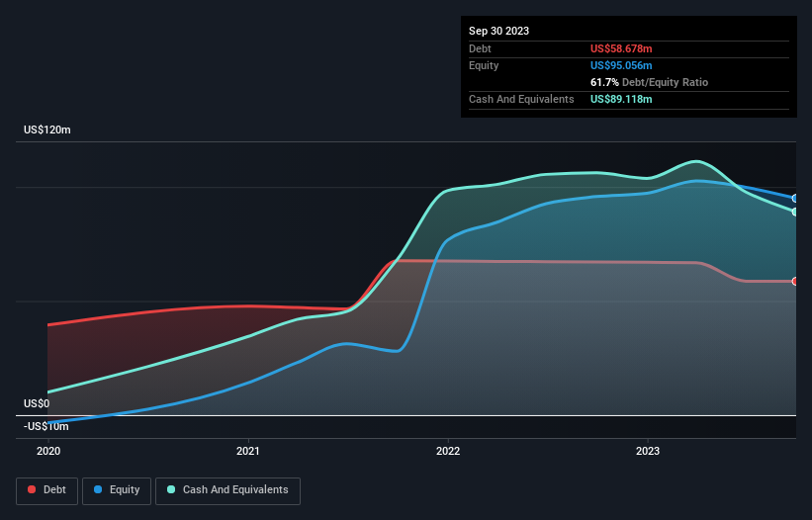Select the red Debt endpoint marker

[795, 282]
